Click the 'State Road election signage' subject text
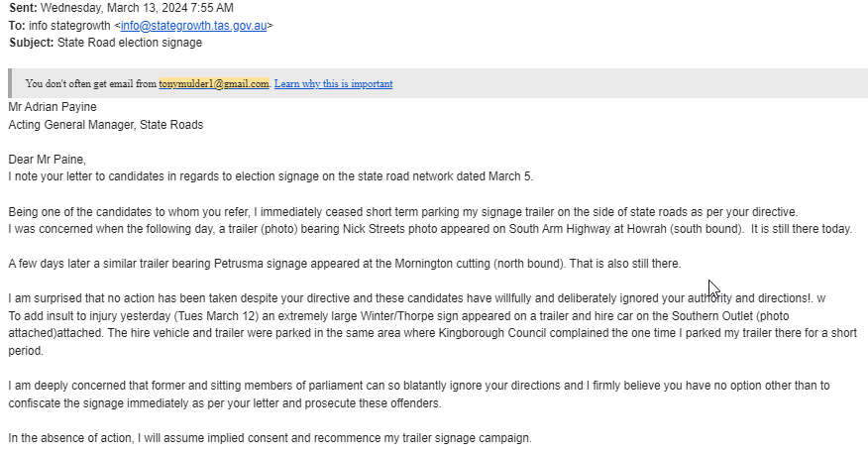Image resolution: width=868 pixels, height=454 pixels. pyautogui.click(x=130, y=43)
